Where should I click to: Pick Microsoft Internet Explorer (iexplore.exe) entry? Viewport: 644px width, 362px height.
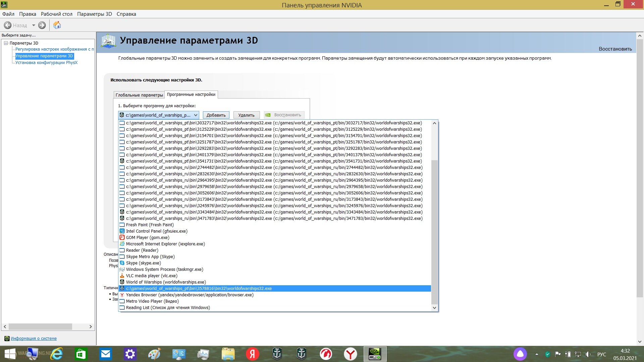[275, 244]
